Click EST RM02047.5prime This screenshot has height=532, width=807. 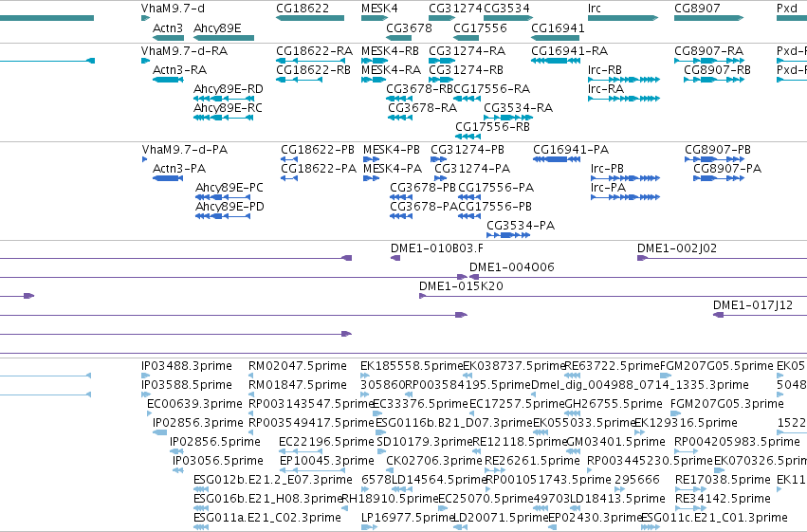251,376
